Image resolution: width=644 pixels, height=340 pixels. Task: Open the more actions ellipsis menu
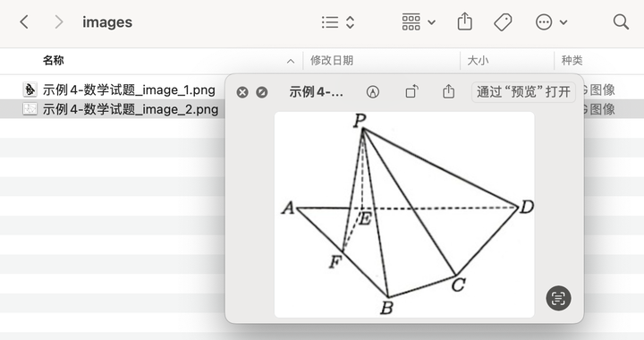click(x=544, y=22)
